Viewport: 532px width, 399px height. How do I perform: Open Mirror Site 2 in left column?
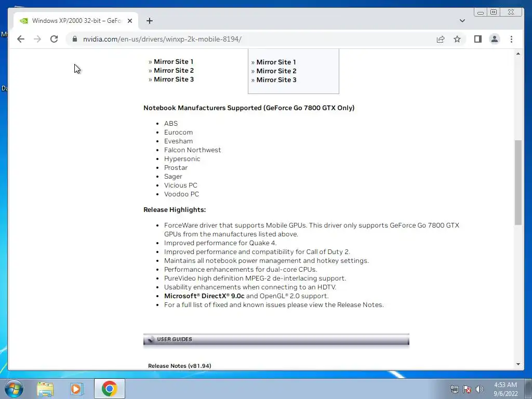point(174,70)
